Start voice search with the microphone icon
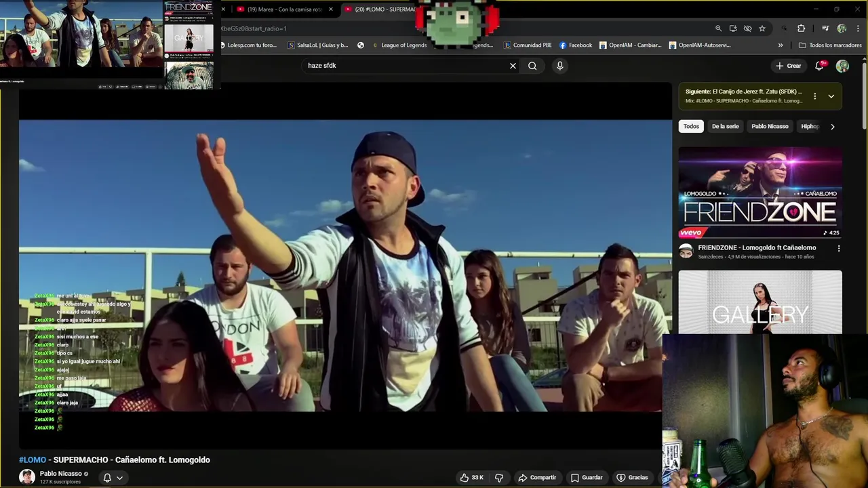 click(559, 66)
